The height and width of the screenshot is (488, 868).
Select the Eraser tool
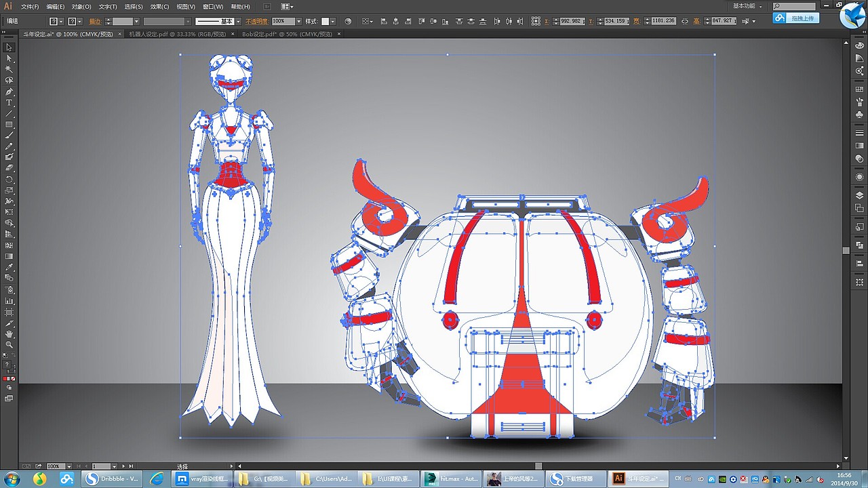point(9,168)
